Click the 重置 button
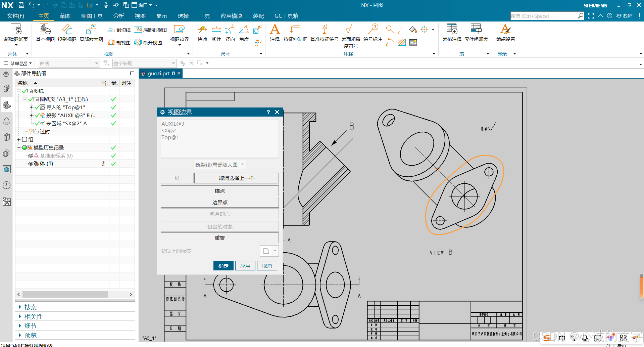This screenshot has height=347, width=644. click(220, 238)
